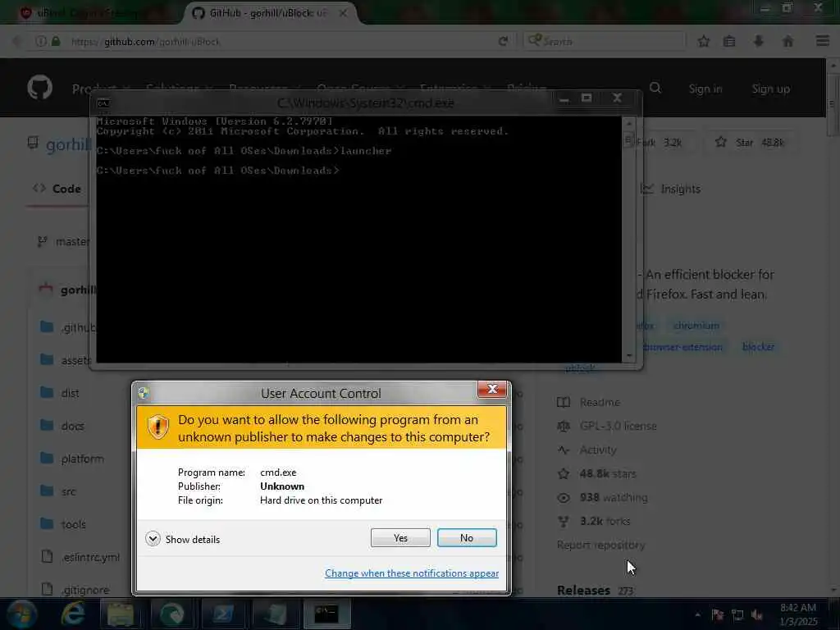
Task: Click scroll-up arrow in cmd.exe window
Action: 629,124
